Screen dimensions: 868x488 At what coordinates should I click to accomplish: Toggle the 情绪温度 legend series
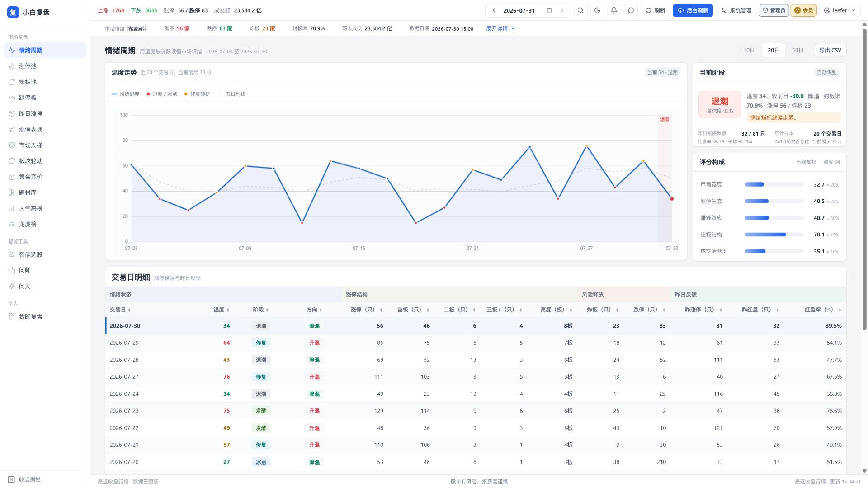(x=126, y=94)
